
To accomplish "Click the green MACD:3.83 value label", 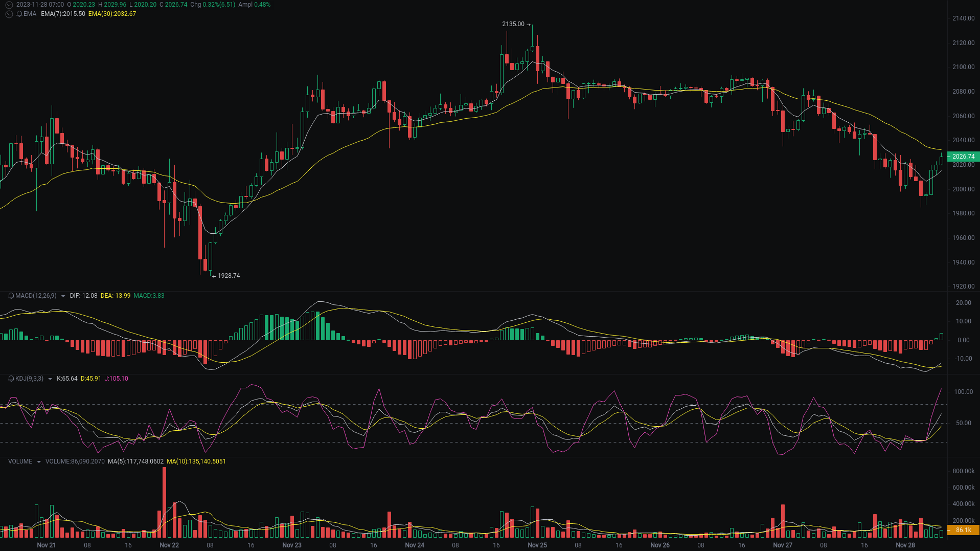I will (x=149, y=296).
